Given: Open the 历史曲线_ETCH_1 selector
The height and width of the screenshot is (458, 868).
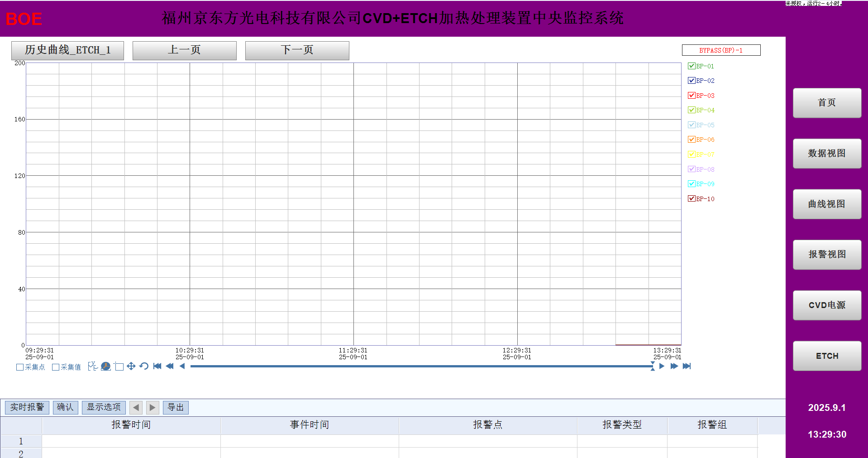Looking at the screenshot, I should click(x=67, y=50).
